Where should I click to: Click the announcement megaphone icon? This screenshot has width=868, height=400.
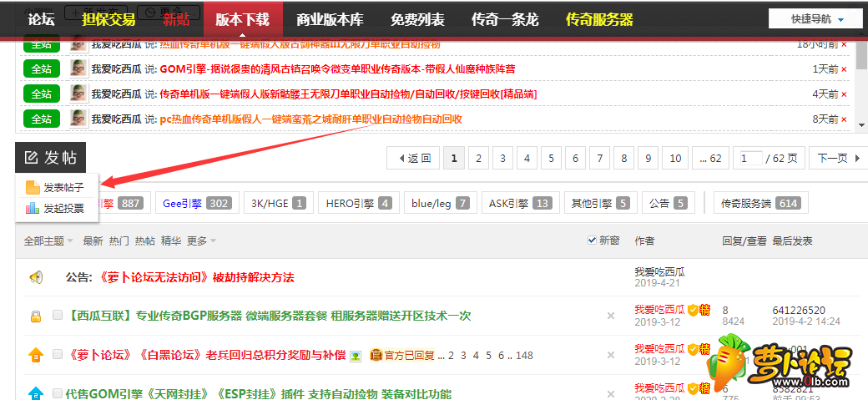[x=36, y=277]
